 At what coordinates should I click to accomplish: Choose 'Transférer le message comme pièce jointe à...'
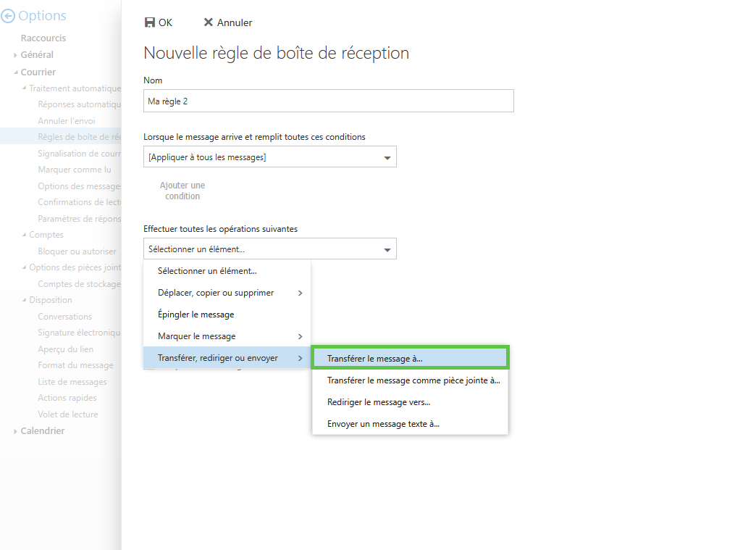click(413, 380)
